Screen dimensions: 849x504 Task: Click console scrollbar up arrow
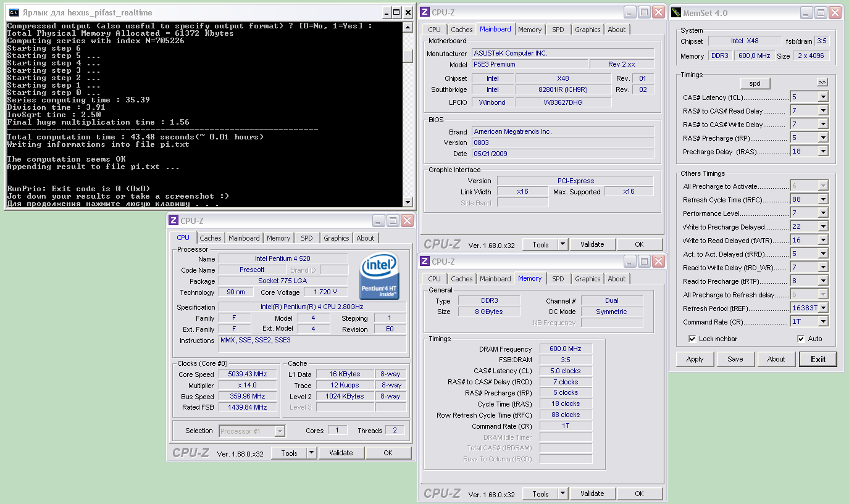pyautogui.click(x=407, y=28)
